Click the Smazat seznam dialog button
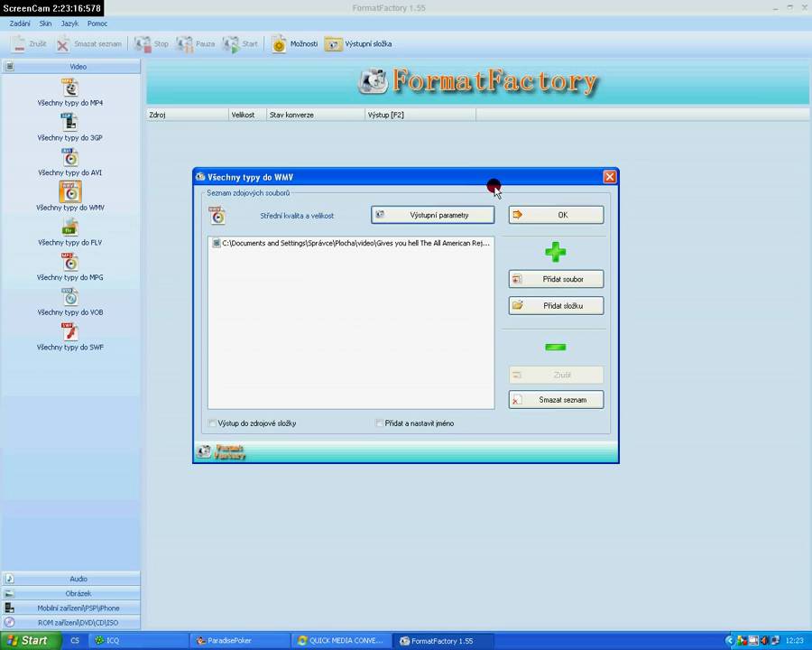The height and width of the screenshot is (650, 812). tap(556, 400)
